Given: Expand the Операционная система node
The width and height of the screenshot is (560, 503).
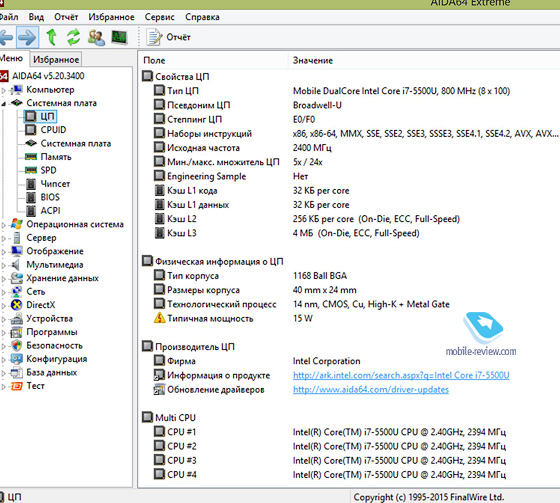Looking at the screenshot, I should click(4, 225).
